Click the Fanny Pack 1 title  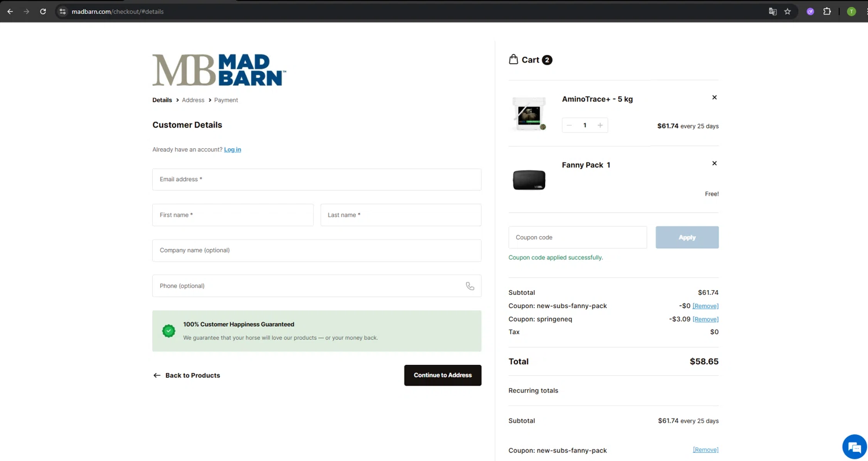pos(586,165)
